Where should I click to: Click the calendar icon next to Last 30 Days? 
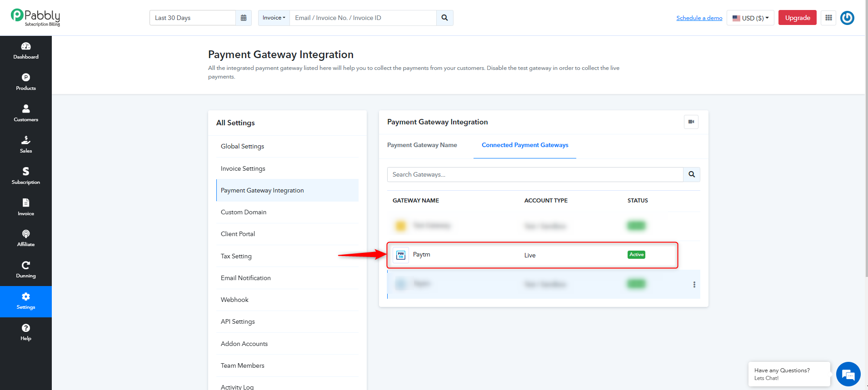[x=244, y=18]
